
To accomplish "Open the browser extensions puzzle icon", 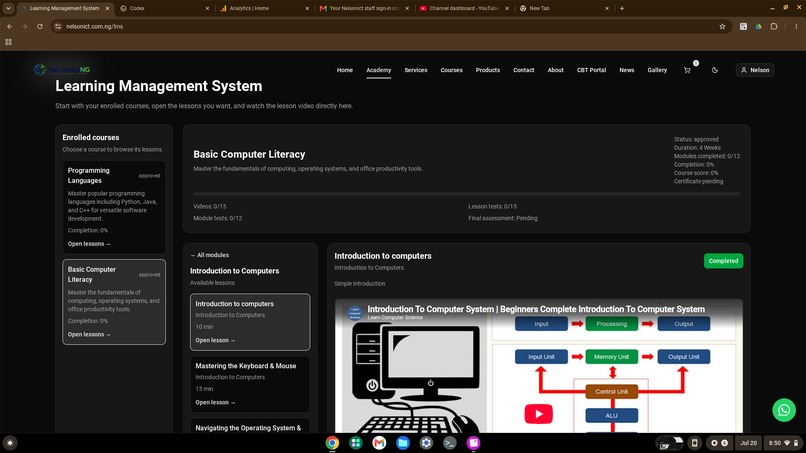I will click(774, 26).
